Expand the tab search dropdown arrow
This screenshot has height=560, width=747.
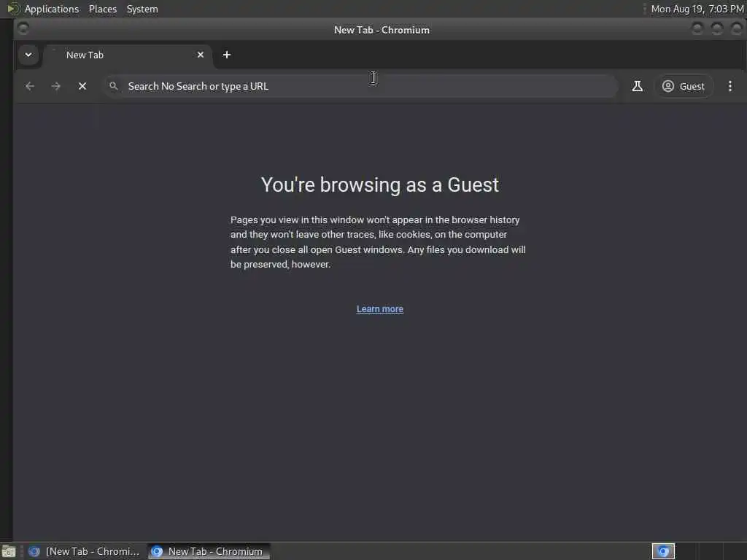pos(28,55)
